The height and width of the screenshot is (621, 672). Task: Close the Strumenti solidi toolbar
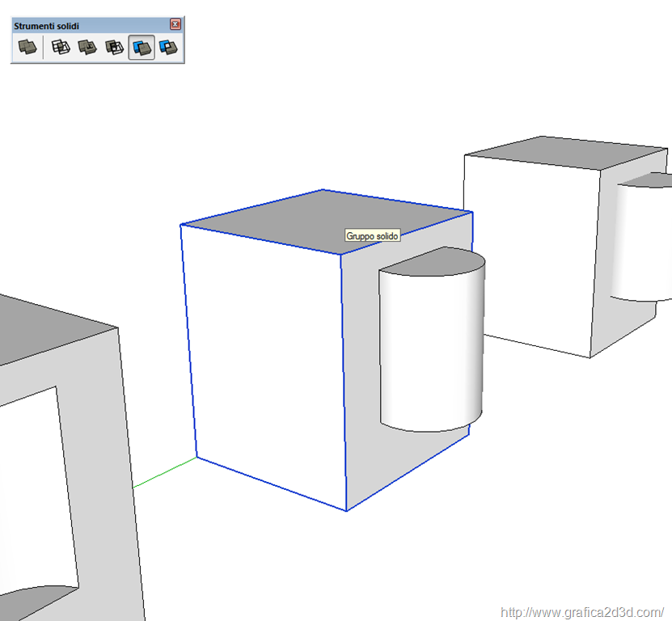click(175, 26)
